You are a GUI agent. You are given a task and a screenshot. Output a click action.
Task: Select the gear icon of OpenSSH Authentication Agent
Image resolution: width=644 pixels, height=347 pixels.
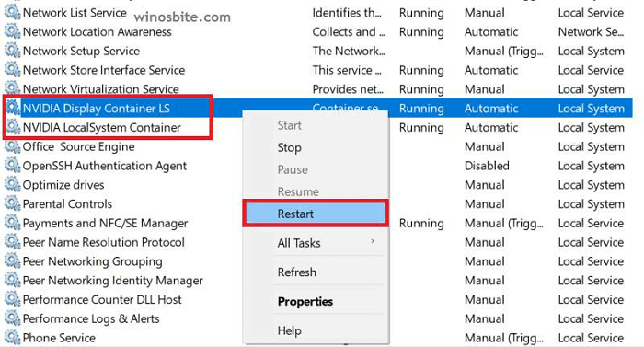tap(12, 166)
